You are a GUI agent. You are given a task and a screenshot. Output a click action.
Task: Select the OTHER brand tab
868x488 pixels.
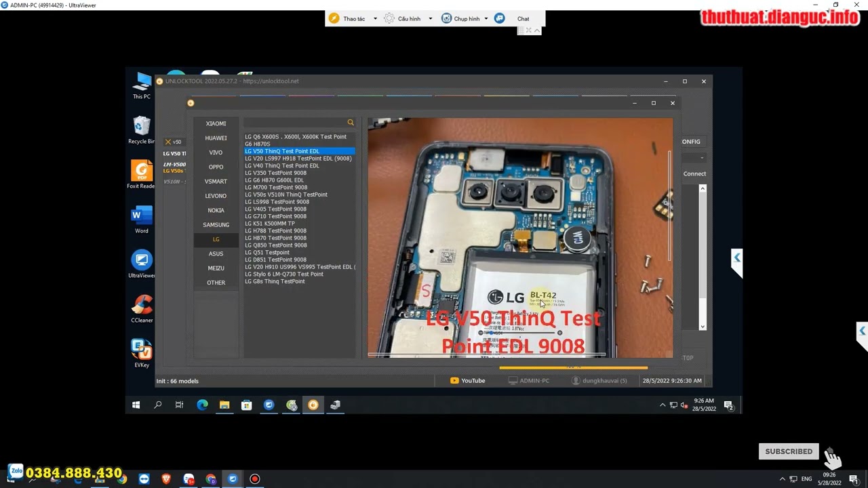(x=216, y=283)
